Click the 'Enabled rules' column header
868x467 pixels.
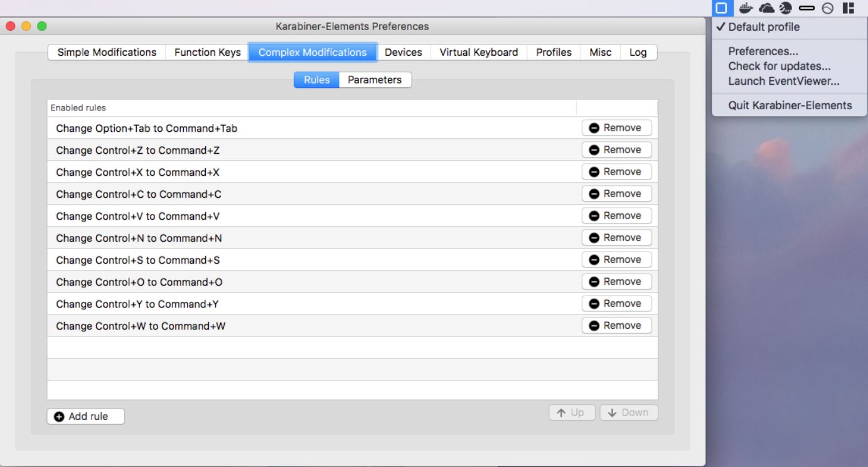tap(312, 108)
